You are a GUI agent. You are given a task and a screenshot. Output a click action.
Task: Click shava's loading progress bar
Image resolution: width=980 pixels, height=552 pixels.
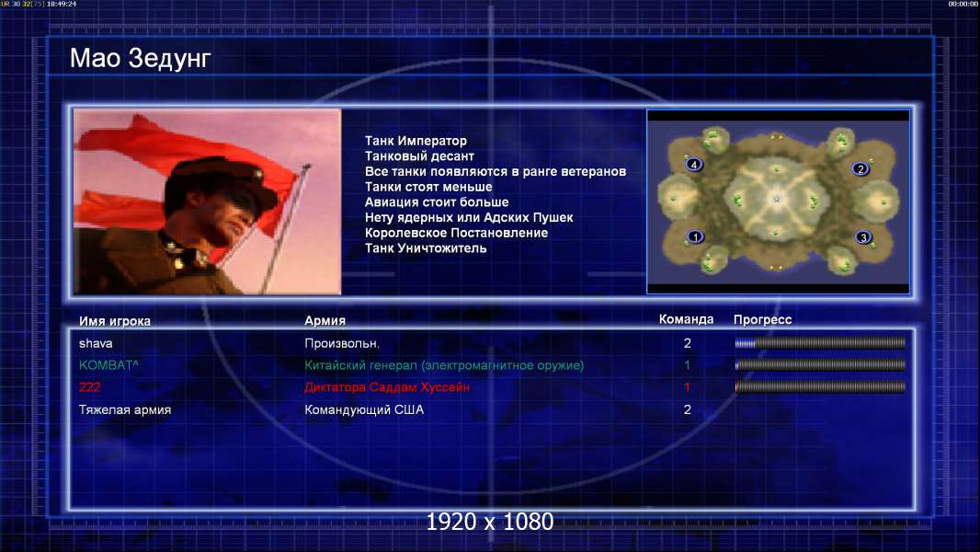(x=820, y=342)
